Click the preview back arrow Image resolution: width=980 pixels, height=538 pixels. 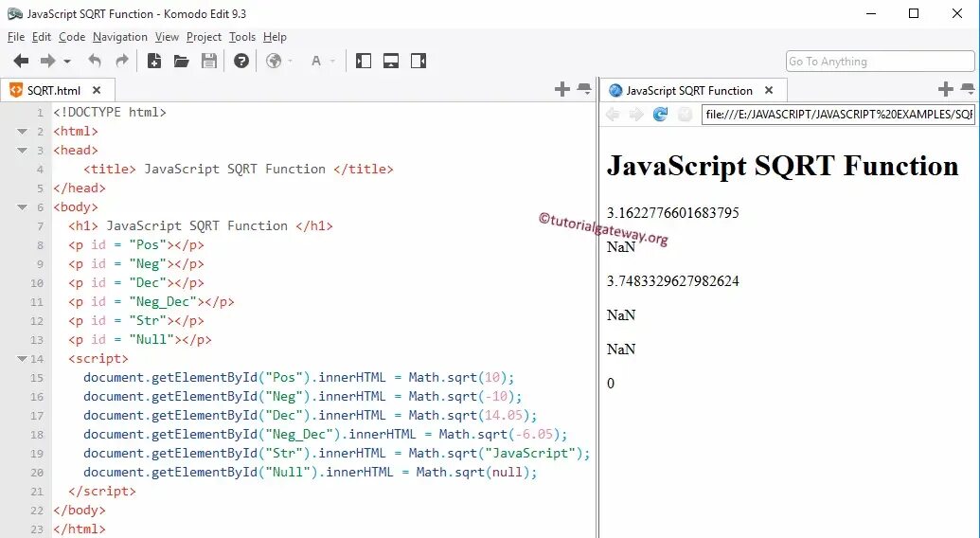click(613, 115)
